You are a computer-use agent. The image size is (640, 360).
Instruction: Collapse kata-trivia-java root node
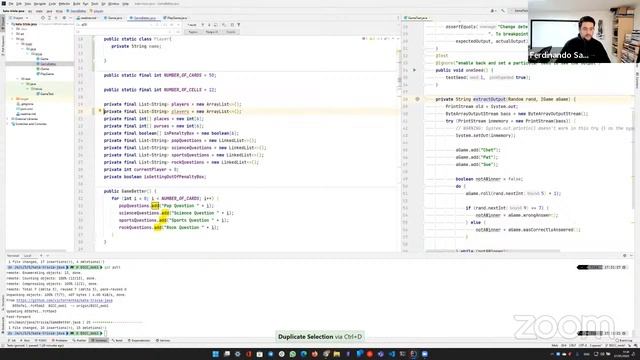(x=8, y=24)
